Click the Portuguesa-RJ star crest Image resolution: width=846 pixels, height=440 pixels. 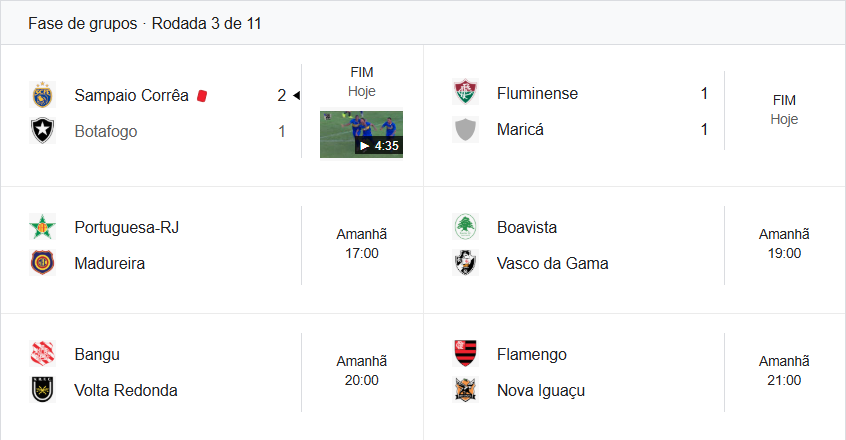pos(42,227)
